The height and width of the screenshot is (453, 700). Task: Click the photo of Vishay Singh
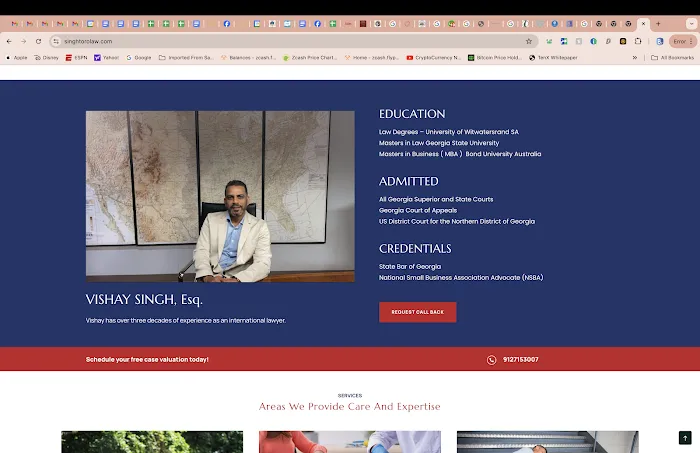point(220,196)
